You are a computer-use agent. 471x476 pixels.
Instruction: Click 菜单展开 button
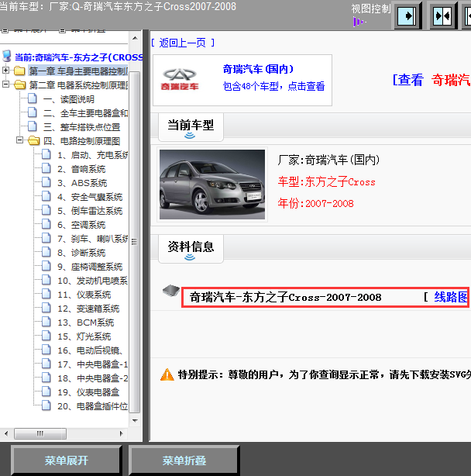tap(67, 460)
